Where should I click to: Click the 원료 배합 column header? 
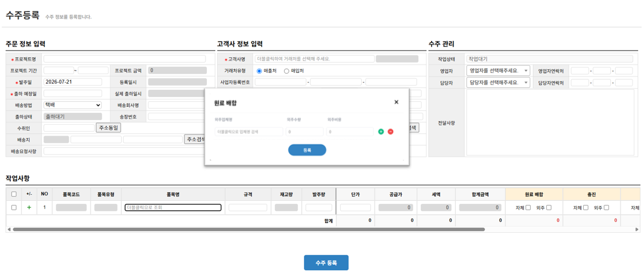pyautogui.click(x=534, y=194)
